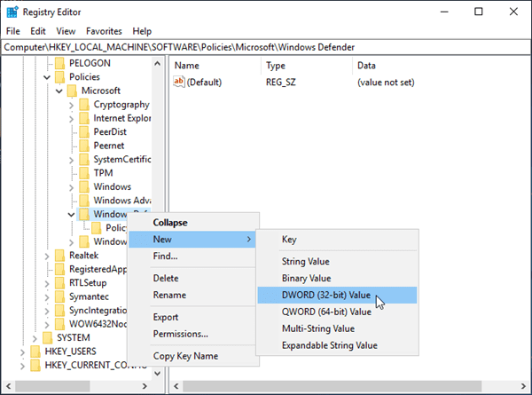The image size is (532, 395).
Task: Click the Policy Manager subfolder icon
Action: click(97, 228)
